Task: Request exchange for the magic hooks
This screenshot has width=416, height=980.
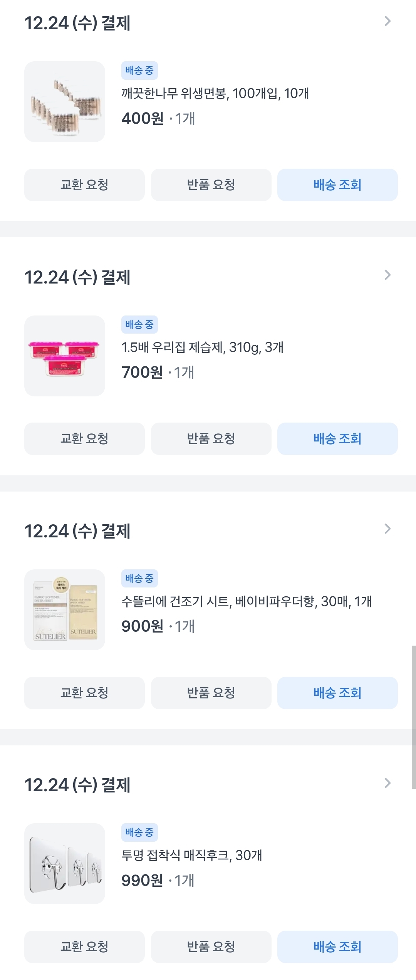Action: pos(84,947)
